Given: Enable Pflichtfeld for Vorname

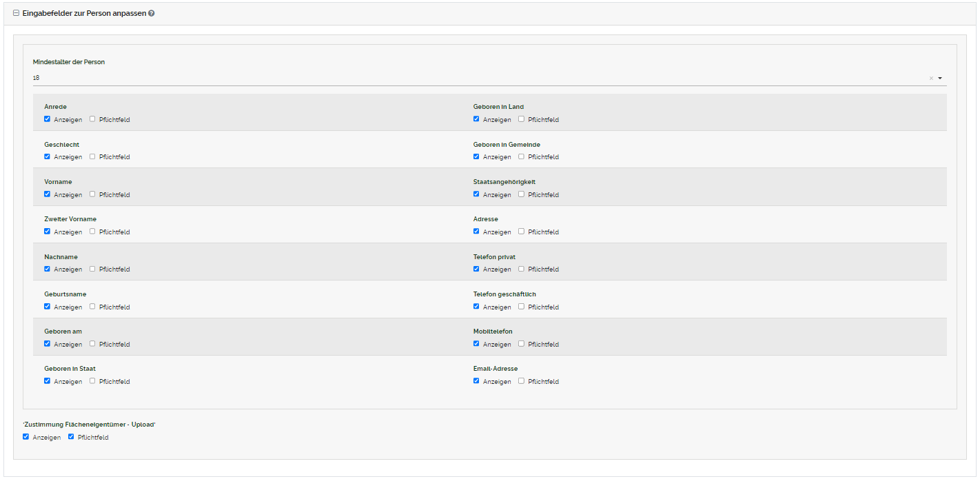Looking at the screenshot, I should [92, 194].
